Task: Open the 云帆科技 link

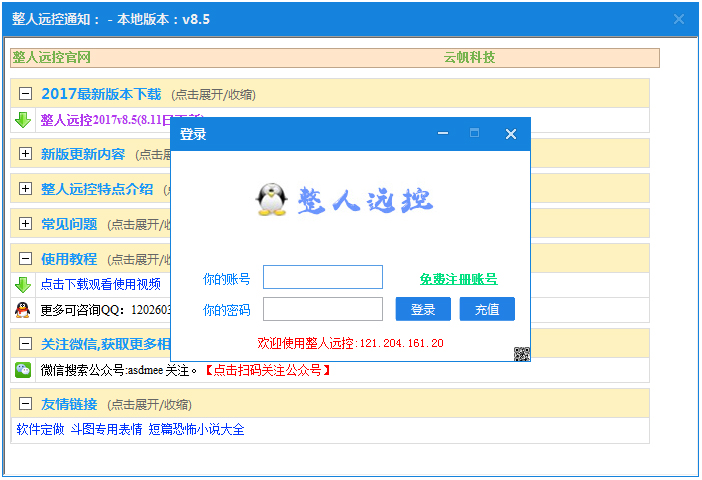Action: click(x=469, y=57)
